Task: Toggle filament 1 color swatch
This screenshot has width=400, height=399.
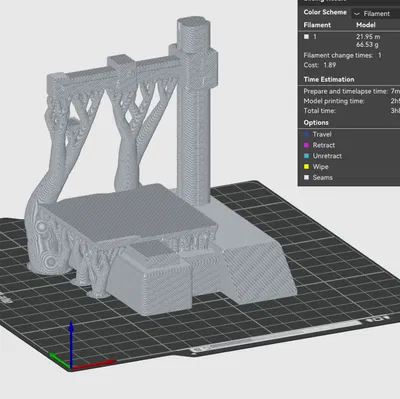Action: pos(306,37)
